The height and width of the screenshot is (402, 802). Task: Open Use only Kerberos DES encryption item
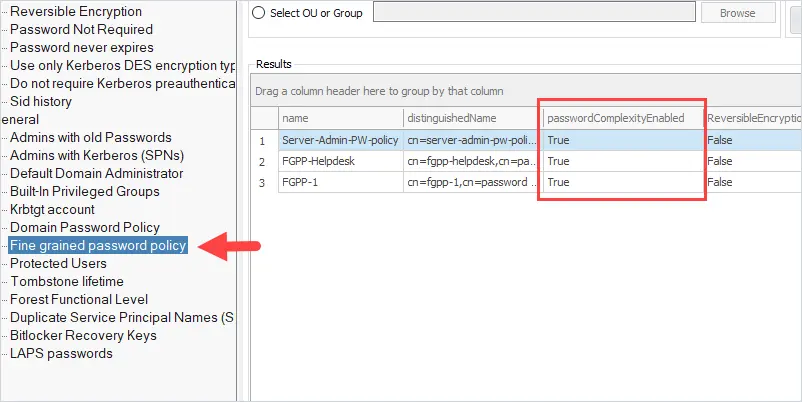[x=122, y=65]
